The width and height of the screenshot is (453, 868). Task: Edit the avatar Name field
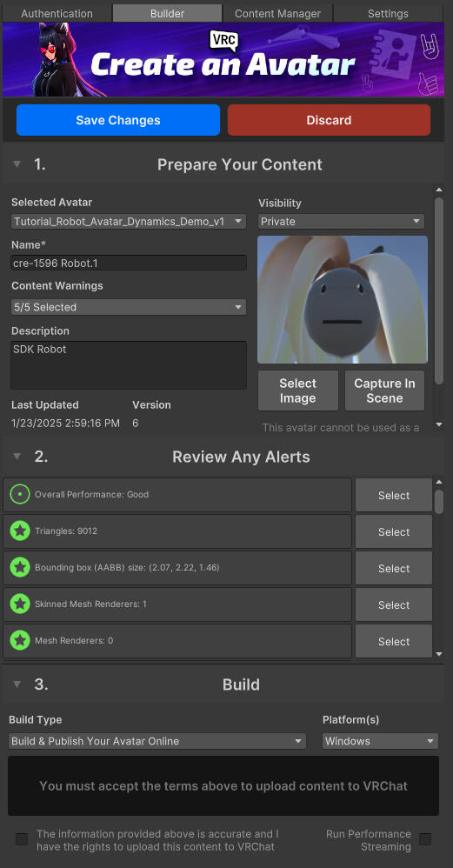pos(129,263)
